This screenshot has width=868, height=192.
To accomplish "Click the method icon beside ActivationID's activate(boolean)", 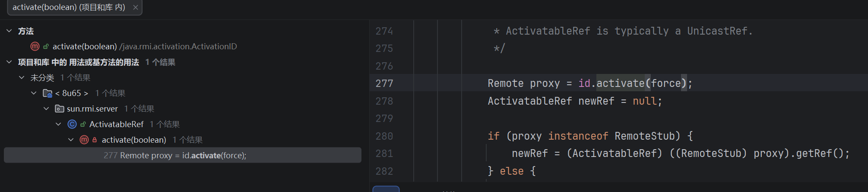I will [x=35, y=46].
